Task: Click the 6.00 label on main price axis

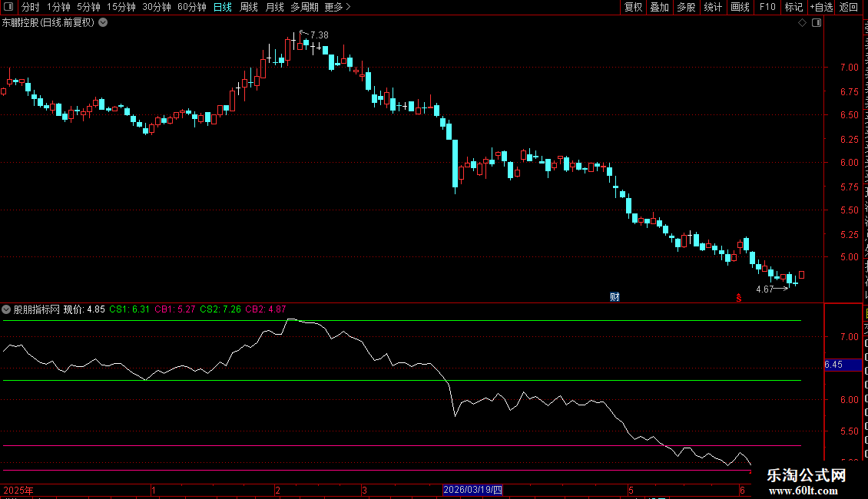Action: point(849,163)
